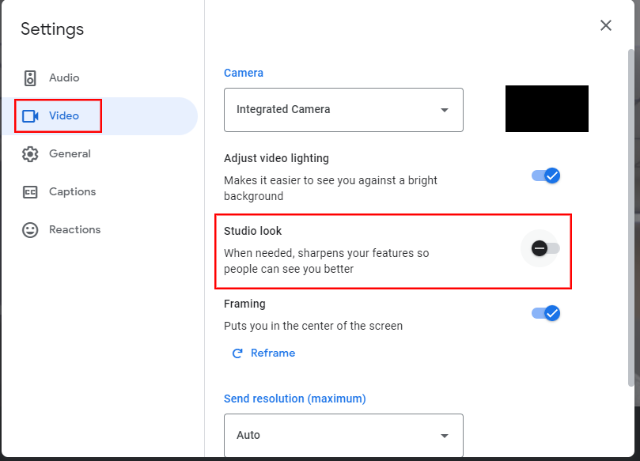Click the settings panel vertical scrollbar
This screenshot has height=461, width=640.
[631, 218]
